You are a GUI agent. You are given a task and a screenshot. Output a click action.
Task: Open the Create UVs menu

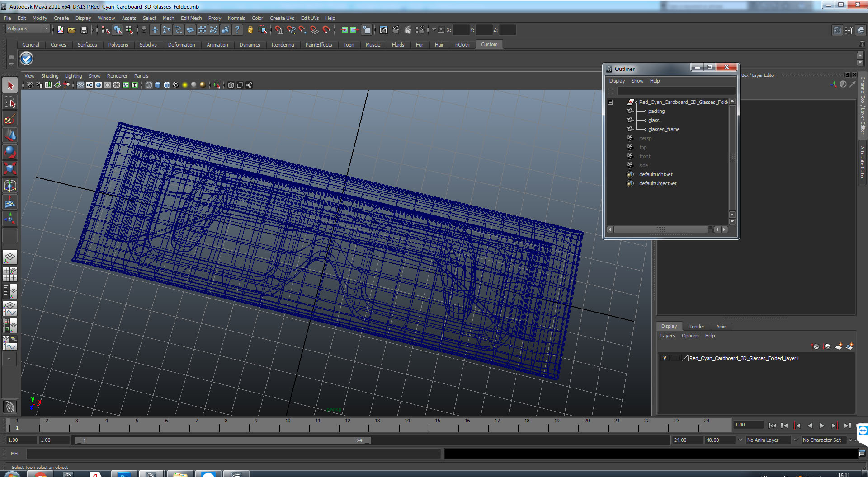(282, 18)
